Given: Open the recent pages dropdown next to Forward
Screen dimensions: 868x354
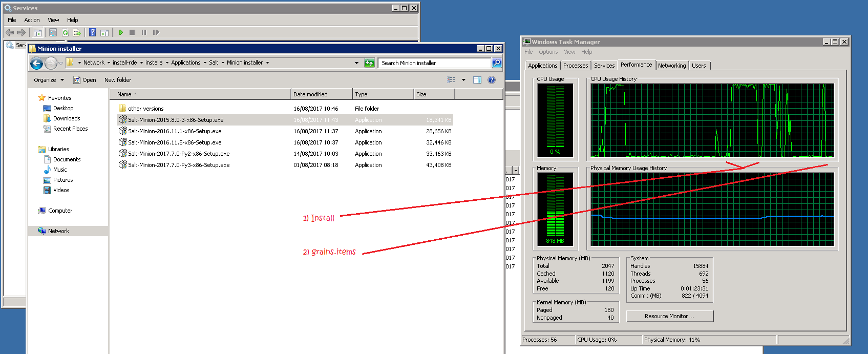Looking at the screenshot, I should click(60, 64).
